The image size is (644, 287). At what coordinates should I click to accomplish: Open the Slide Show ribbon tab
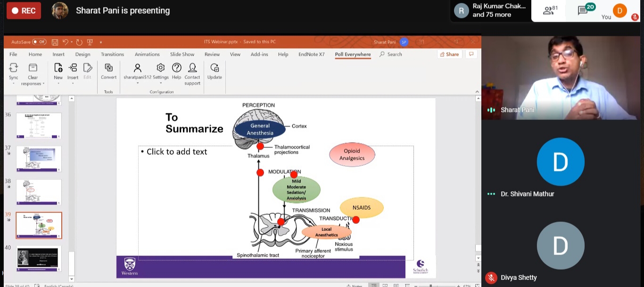click(x=182, y=54)
